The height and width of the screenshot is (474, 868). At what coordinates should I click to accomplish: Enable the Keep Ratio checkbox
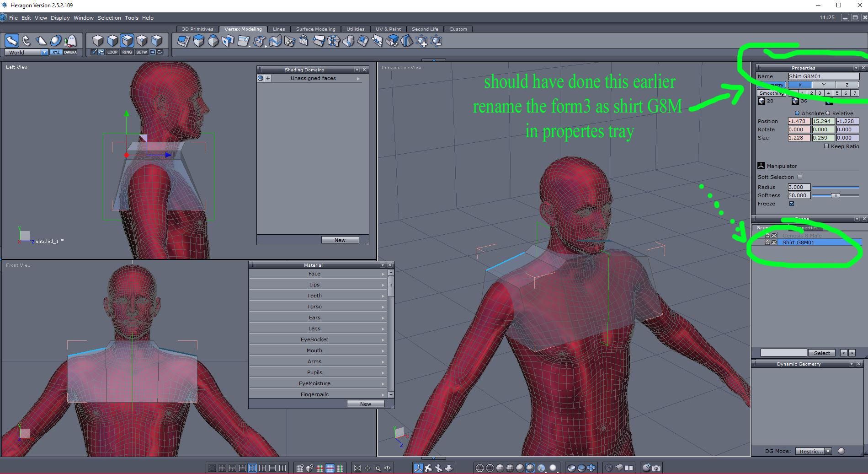point(826,146)
